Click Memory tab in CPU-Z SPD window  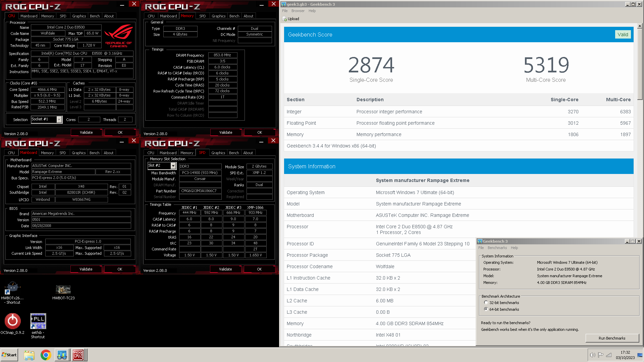point(187,153)
